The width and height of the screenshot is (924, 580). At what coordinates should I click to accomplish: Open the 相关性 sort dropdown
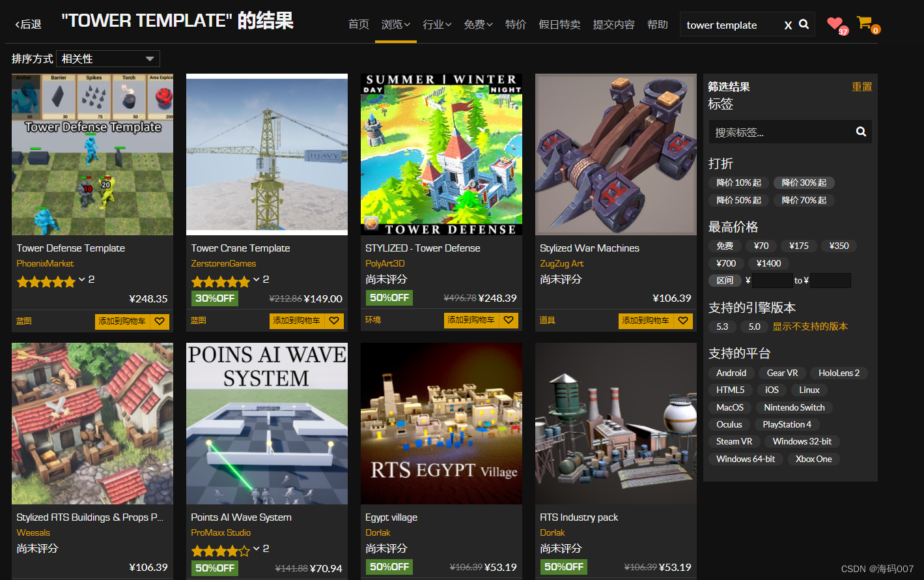[x=108, y=59]
